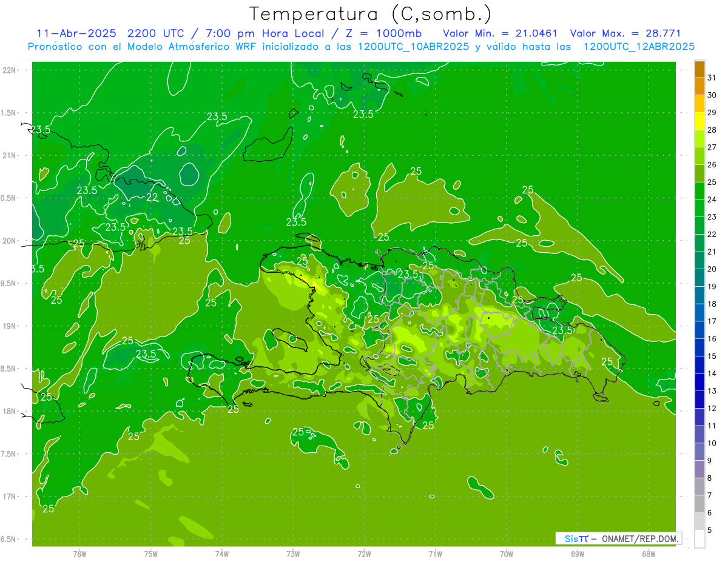The image size is (728, 562).
Task: Click the 69W longitude axis label
Action: tap(578, 554)
